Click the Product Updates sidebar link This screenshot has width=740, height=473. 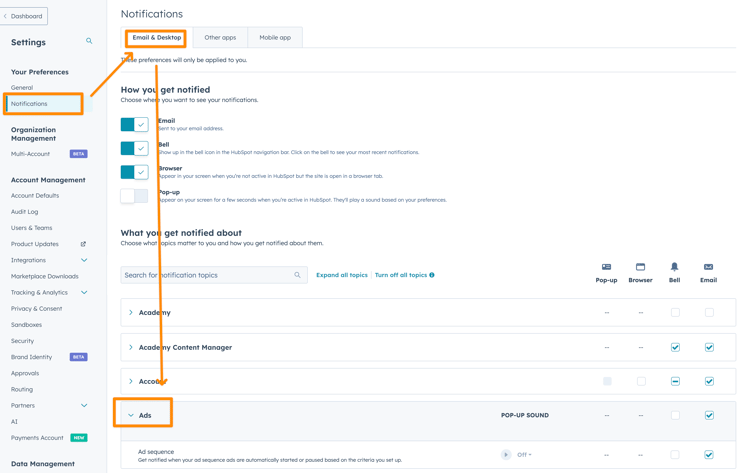click(x=35, y=244)
